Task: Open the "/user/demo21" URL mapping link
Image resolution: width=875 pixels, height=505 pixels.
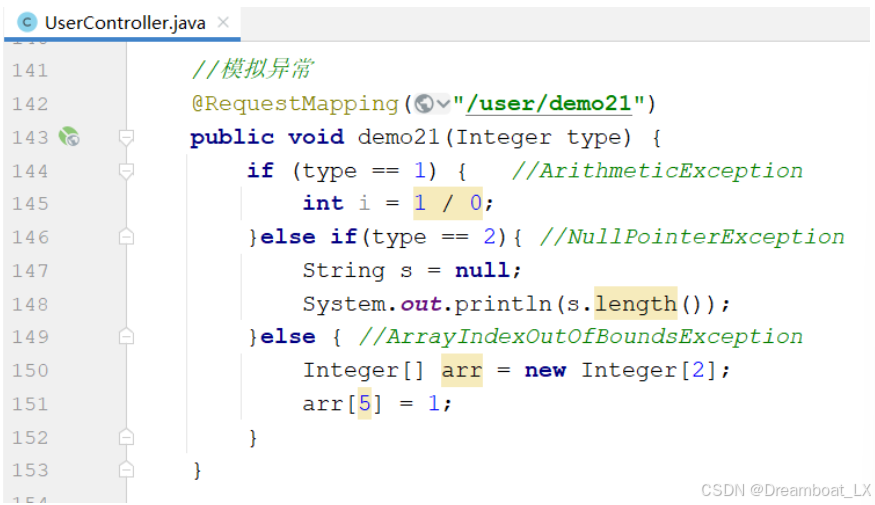Action: [549, 104]
